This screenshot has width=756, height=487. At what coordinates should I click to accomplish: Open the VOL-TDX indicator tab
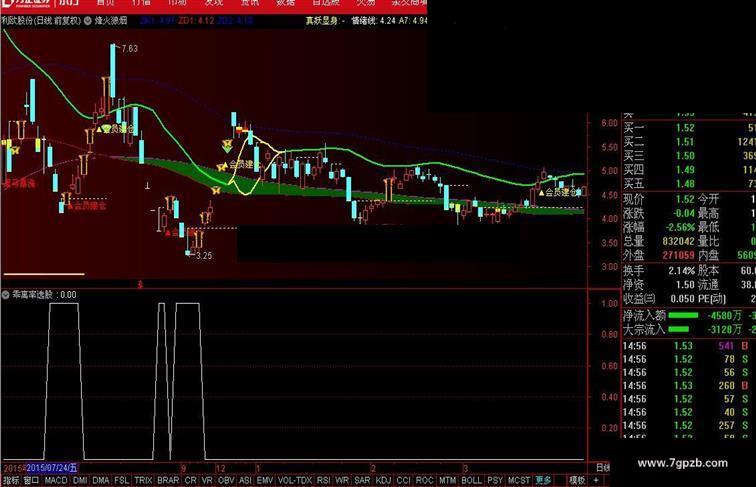[295, 480]
